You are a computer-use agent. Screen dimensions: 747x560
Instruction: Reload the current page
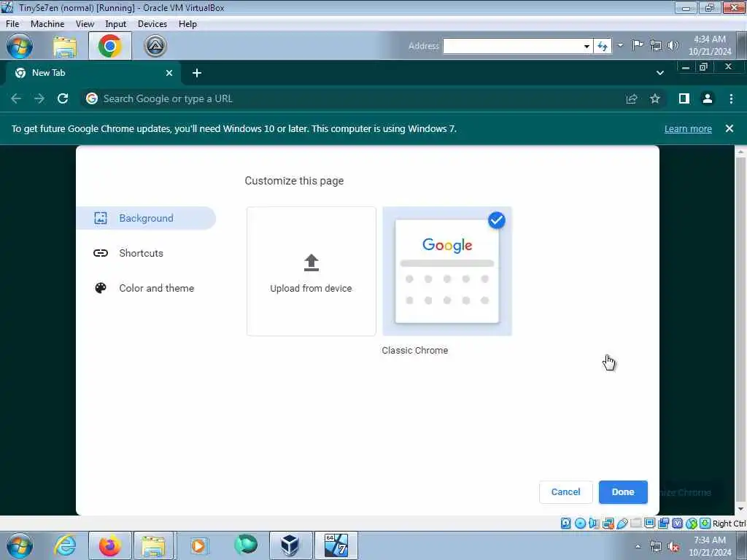63,98
